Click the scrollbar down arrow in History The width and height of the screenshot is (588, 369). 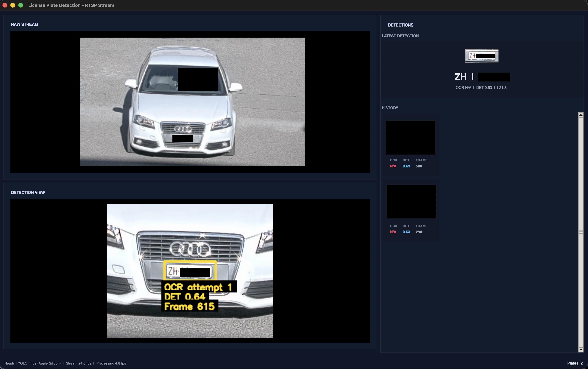click(581, 350)
